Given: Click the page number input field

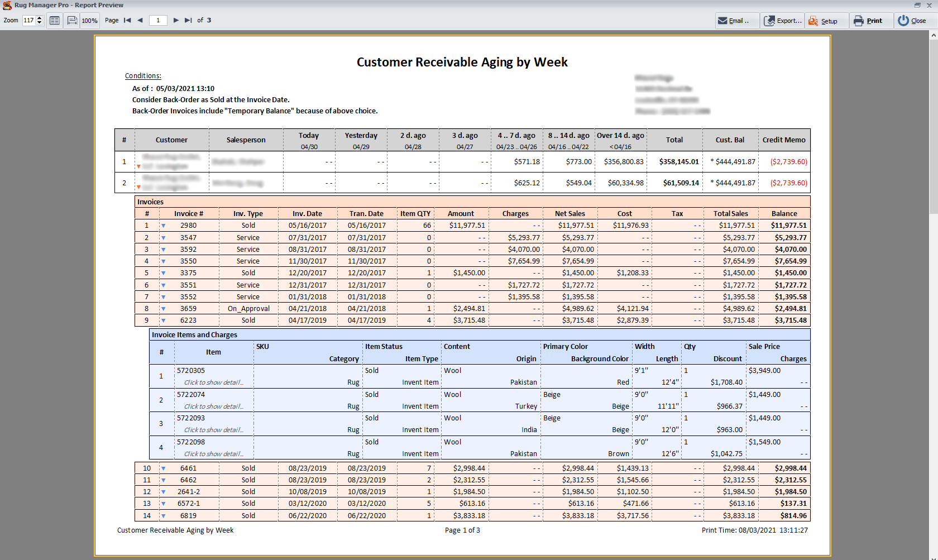Looking at the screenshot, I should [x=158, y=21].
